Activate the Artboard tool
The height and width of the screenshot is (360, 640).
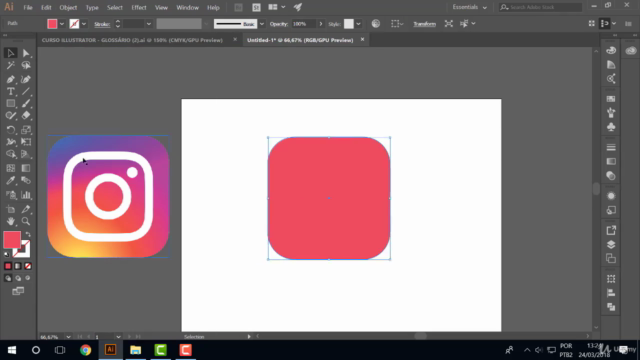[x=11, y=209]
